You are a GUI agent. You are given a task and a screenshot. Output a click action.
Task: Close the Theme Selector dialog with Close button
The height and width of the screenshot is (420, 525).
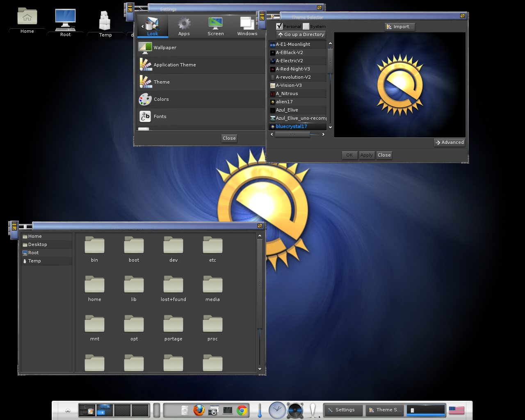point(384,155)
